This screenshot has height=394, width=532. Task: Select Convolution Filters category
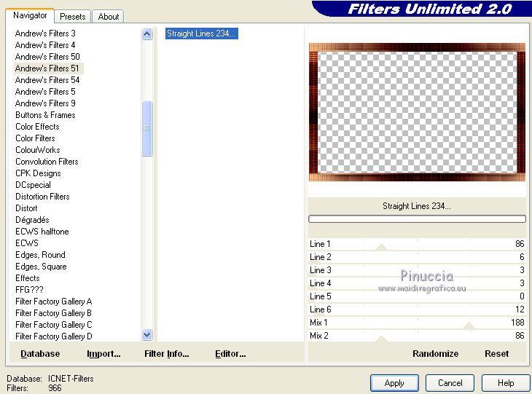(47, 162)
